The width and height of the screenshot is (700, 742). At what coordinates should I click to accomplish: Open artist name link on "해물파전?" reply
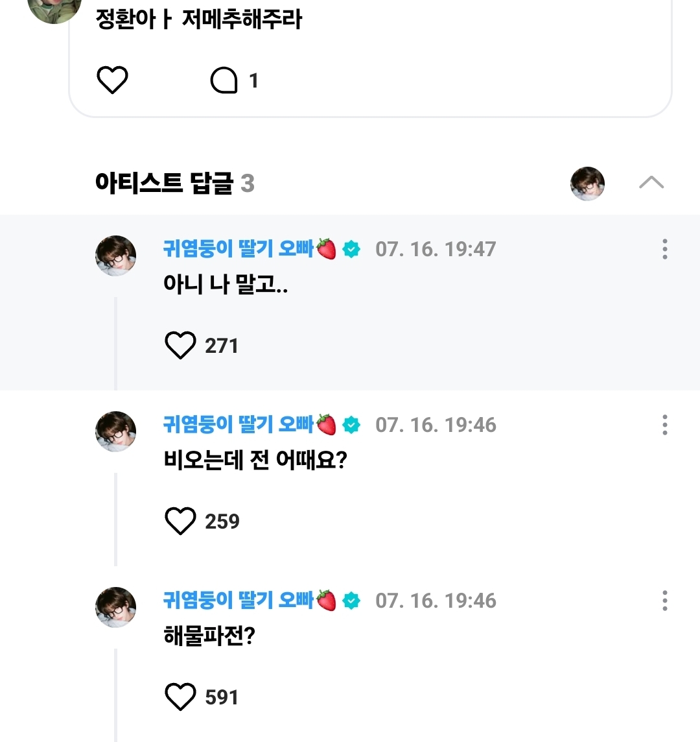239,601
